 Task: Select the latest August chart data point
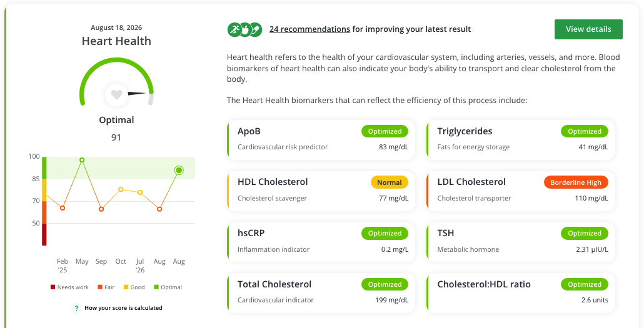[179, 171]
